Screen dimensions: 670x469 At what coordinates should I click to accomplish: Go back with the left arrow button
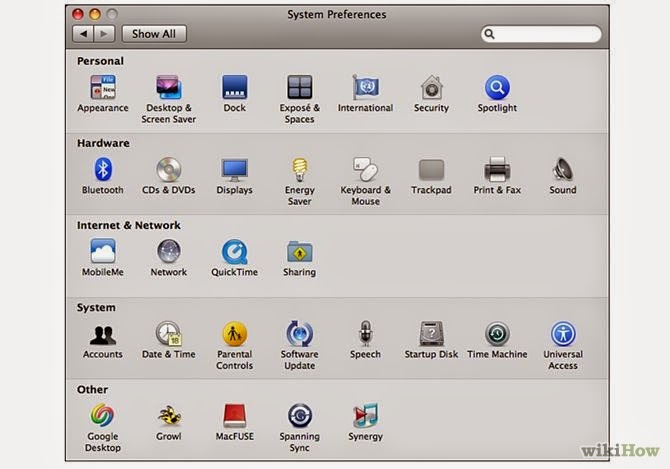point(83,34)
